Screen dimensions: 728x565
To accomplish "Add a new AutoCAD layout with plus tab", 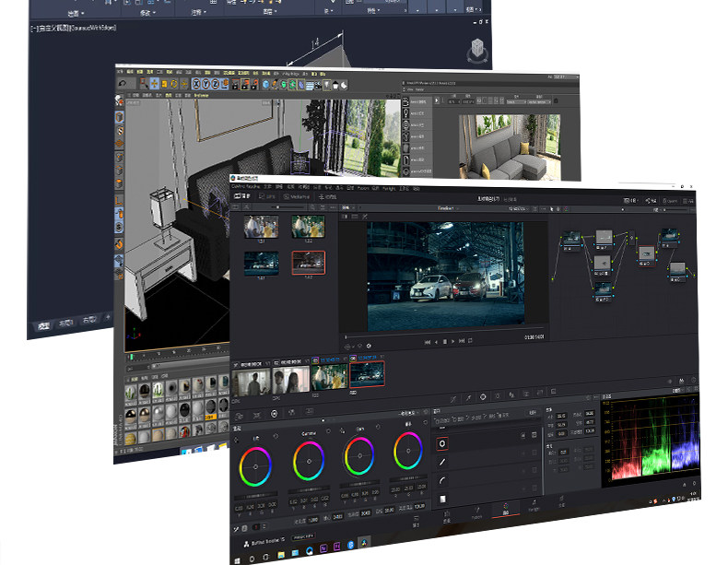I will pos(108,317).
